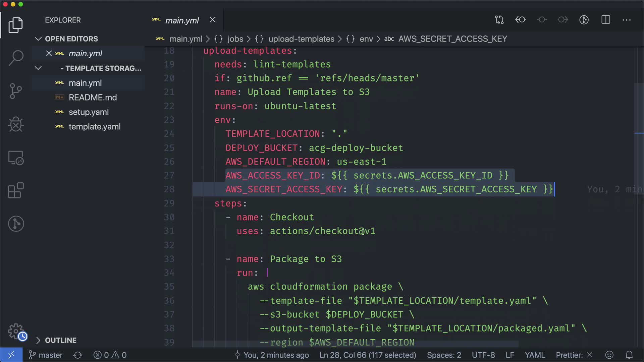Open template.yaml in the file tree
This screenshot has width=644, height=362.
[x=94, y=127]
